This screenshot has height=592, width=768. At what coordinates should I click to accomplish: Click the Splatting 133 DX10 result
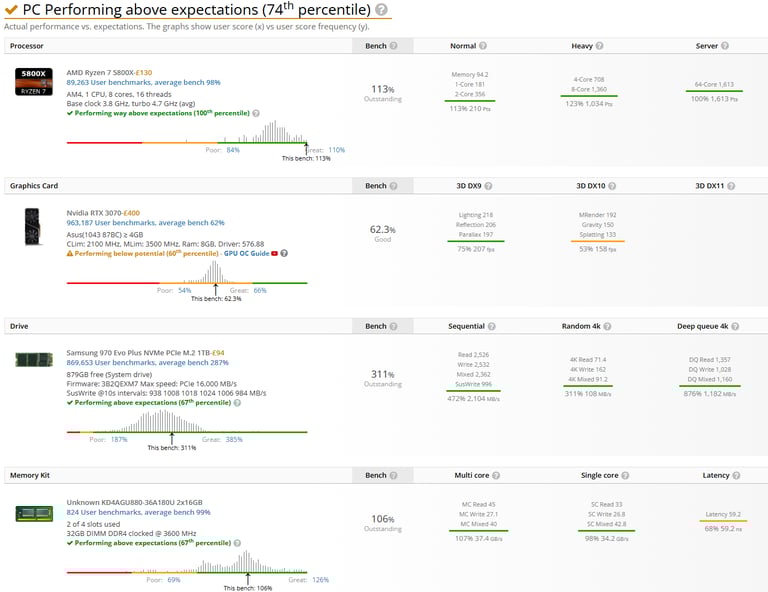(x=598, y=235)
